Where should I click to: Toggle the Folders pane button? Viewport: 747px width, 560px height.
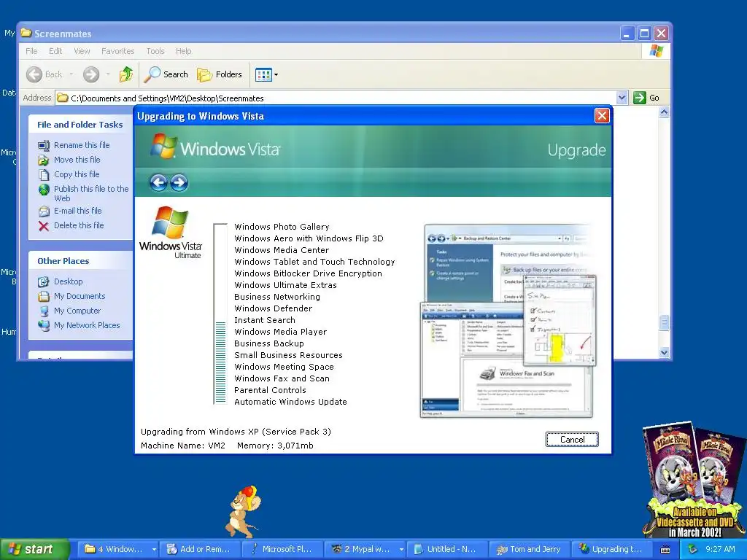(220, 74)
